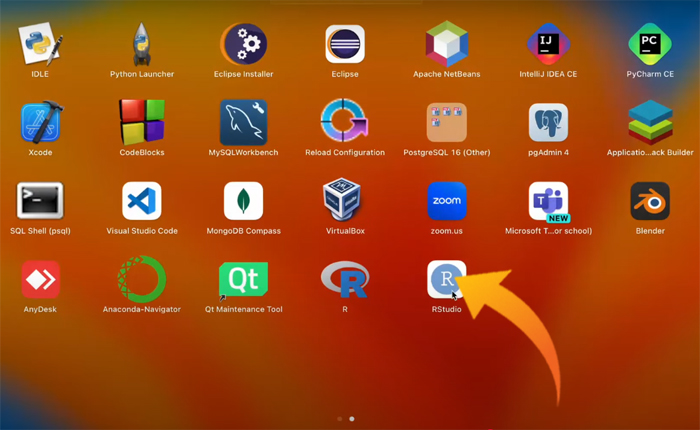Launch MySQLWorkbench
Screen dimensions: 700x430
[243, 123]
